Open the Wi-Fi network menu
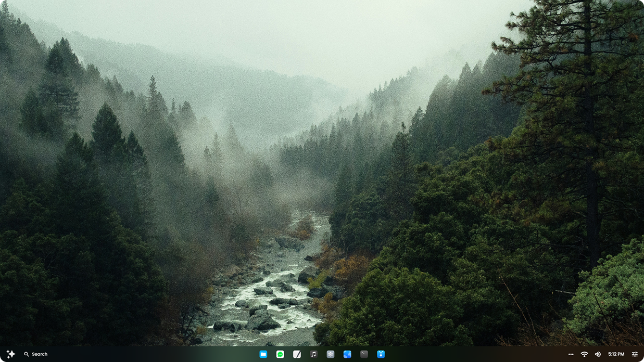Screen dimensions: 644x362 pyautogui.click(x=584, y=354)
